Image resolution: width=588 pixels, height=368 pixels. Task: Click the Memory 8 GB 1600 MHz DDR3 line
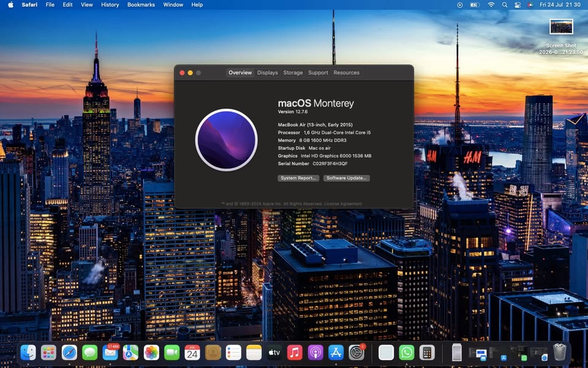click(x=312, y=140)
